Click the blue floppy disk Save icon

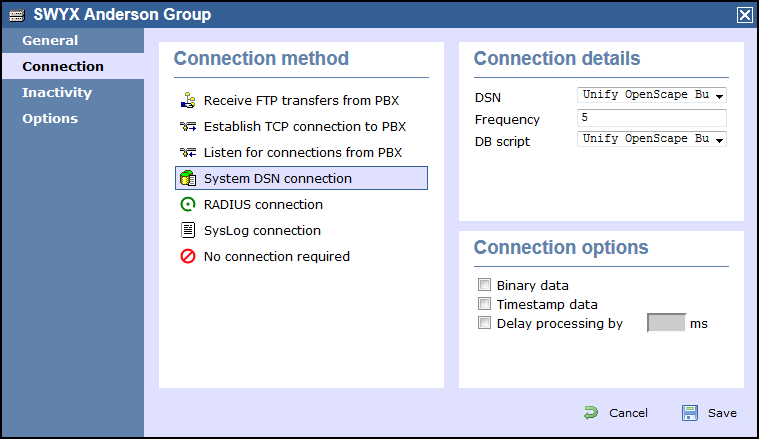tap(690, 413)
